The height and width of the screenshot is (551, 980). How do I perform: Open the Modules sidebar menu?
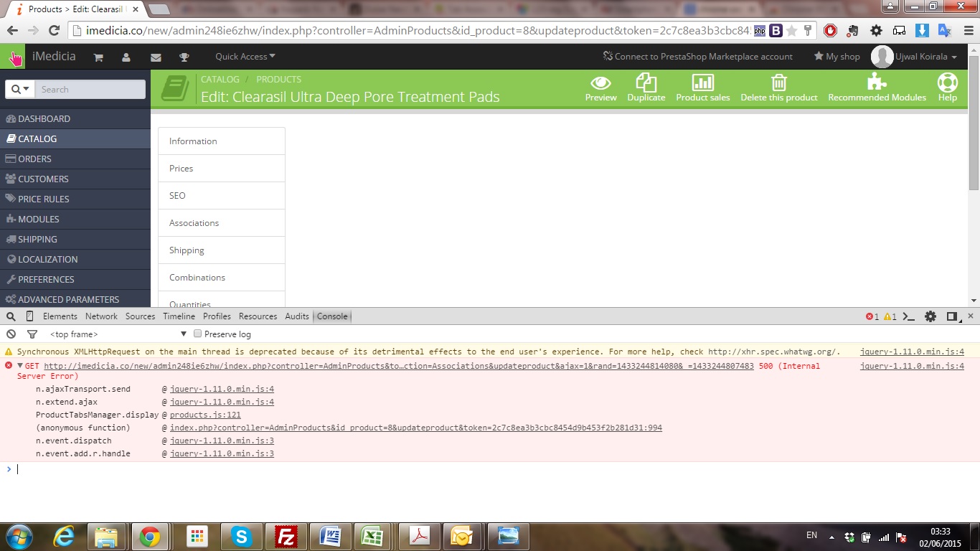point(75,219)
